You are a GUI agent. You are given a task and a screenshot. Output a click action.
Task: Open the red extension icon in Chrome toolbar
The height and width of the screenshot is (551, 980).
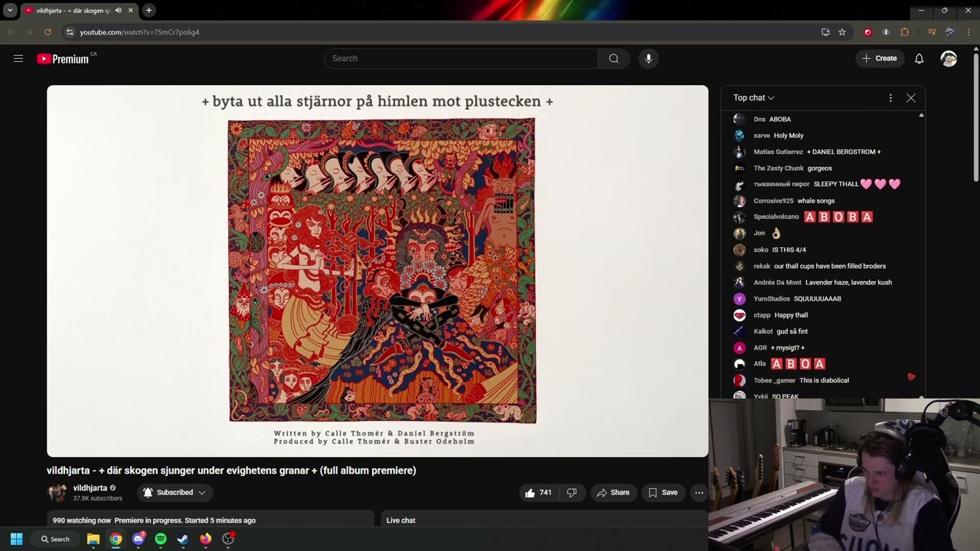[x=867, y=32]
